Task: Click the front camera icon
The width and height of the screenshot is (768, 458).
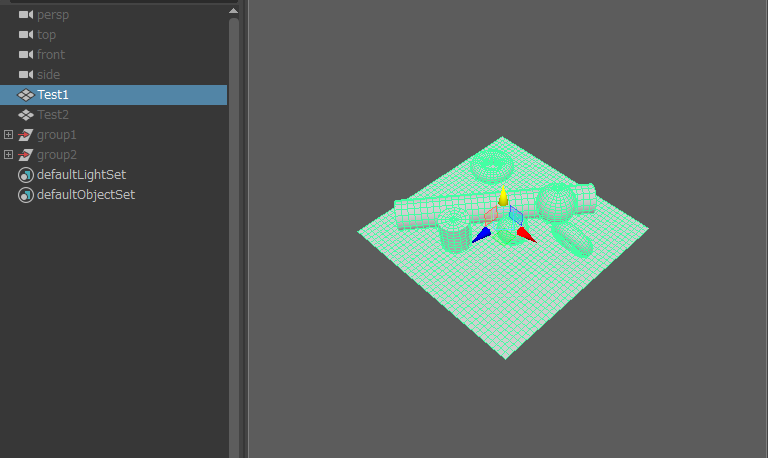Action: [26, 55]
